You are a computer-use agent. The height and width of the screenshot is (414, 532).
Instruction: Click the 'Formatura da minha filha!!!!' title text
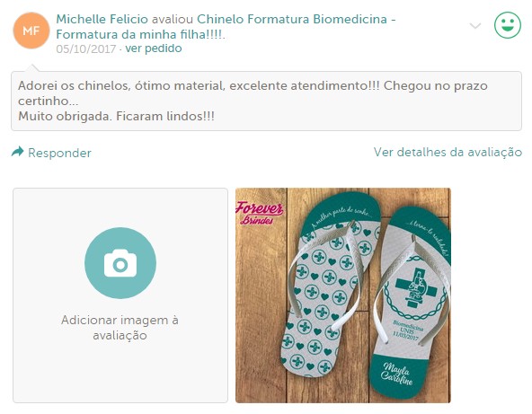[140, 35]
